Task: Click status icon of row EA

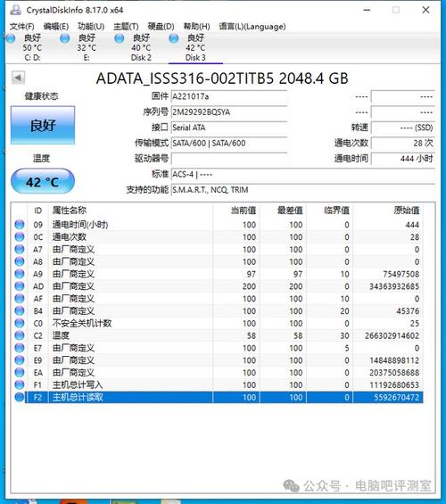Action: point(20,372)
